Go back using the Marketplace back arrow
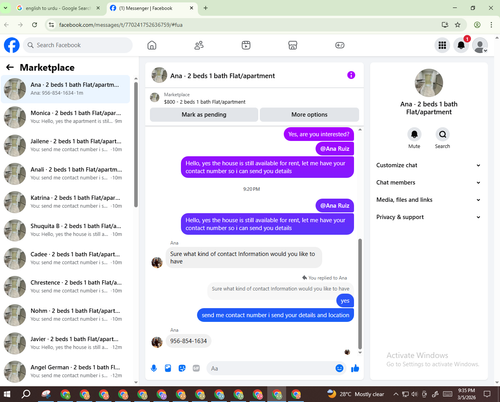The image size is (500, 402). [10, 67]
